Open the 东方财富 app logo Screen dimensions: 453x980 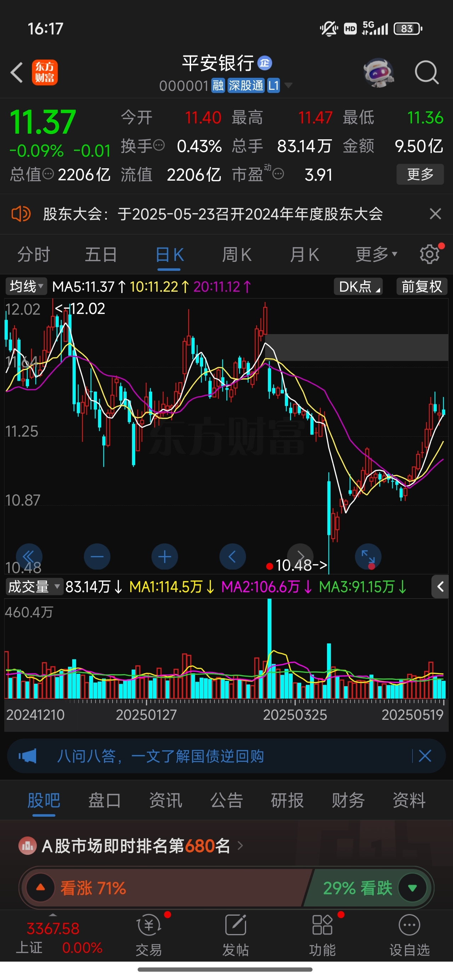(45, 72)
